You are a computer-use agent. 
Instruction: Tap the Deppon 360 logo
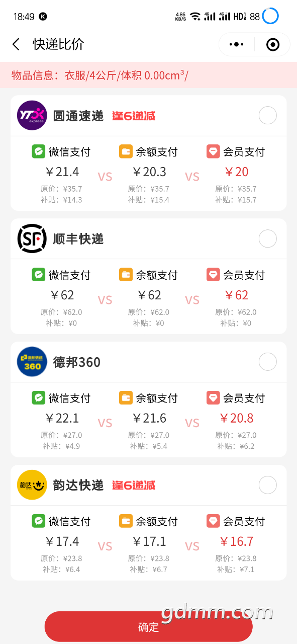pos(32,362)
